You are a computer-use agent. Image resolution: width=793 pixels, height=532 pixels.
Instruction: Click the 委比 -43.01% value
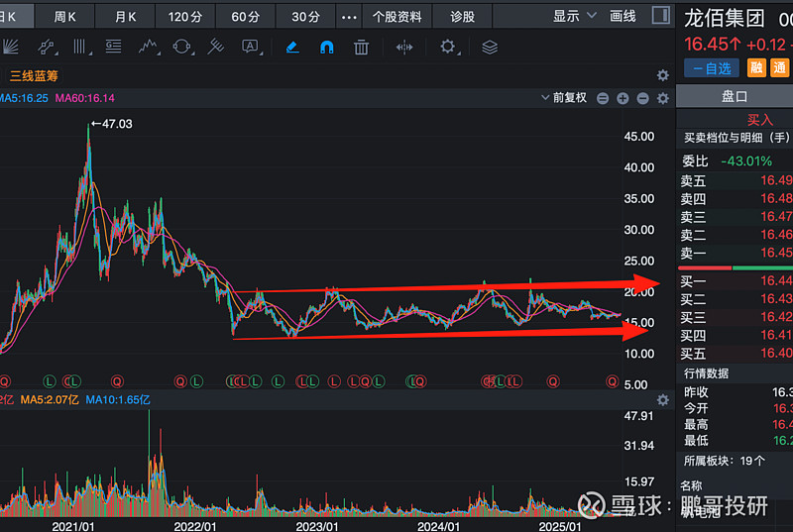point(746,161)
